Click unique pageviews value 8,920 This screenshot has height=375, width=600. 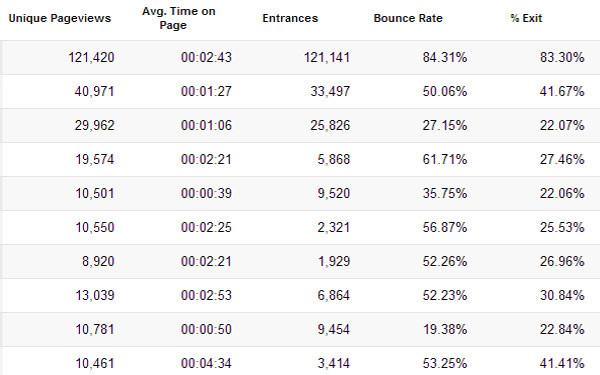[98, 262]
